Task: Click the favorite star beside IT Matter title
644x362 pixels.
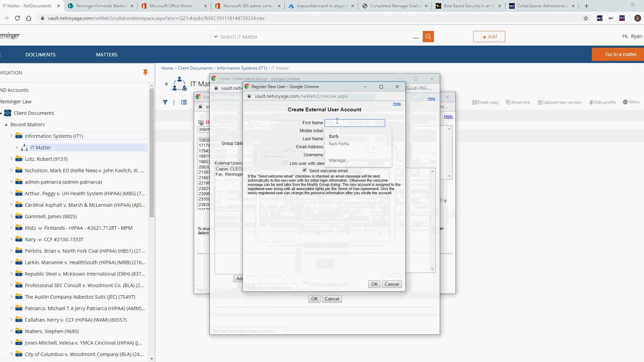Action: 166,83
